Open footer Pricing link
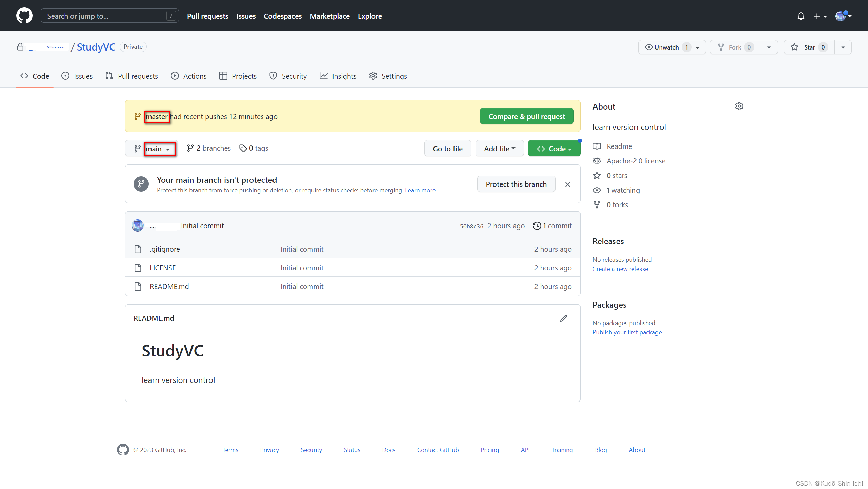Viewport: 868px width, 489px height. (x=490, y=450)
